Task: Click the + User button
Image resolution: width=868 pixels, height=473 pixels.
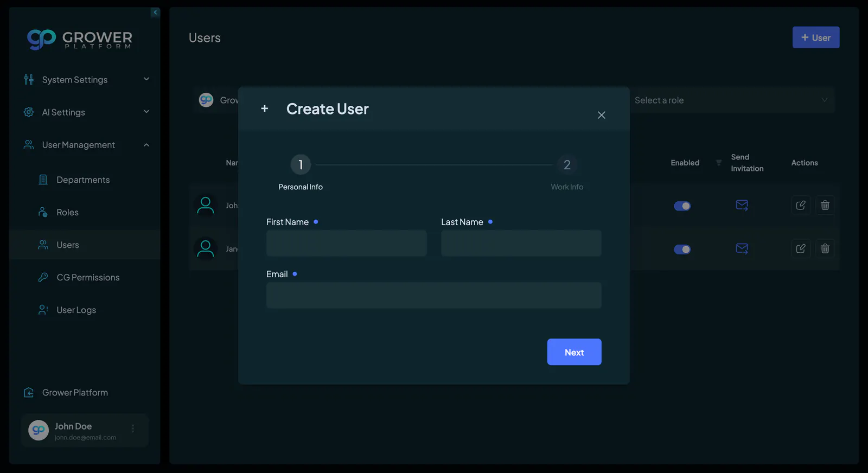Action: [816, 37]
